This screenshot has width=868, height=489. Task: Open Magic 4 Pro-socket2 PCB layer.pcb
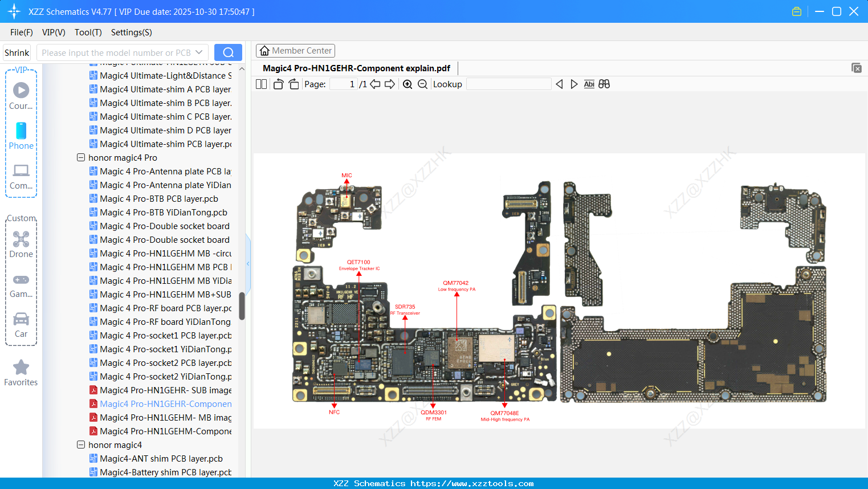pos(166,363)
